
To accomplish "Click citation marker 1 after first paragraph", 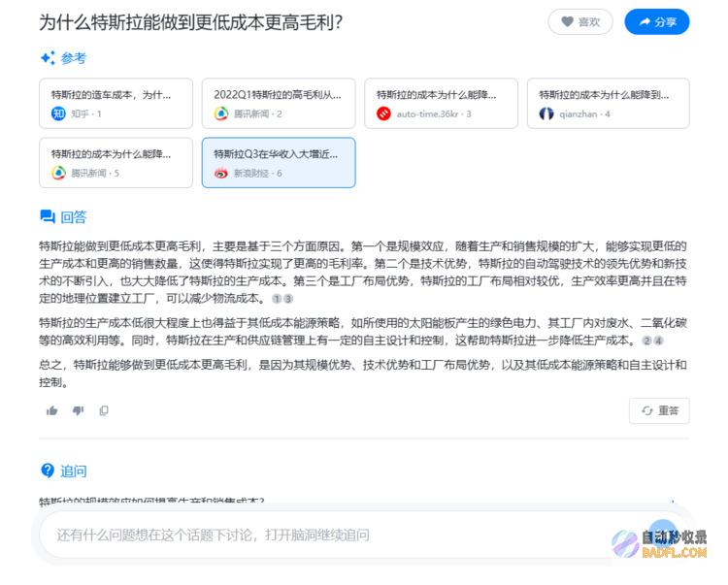I will 277,299.
